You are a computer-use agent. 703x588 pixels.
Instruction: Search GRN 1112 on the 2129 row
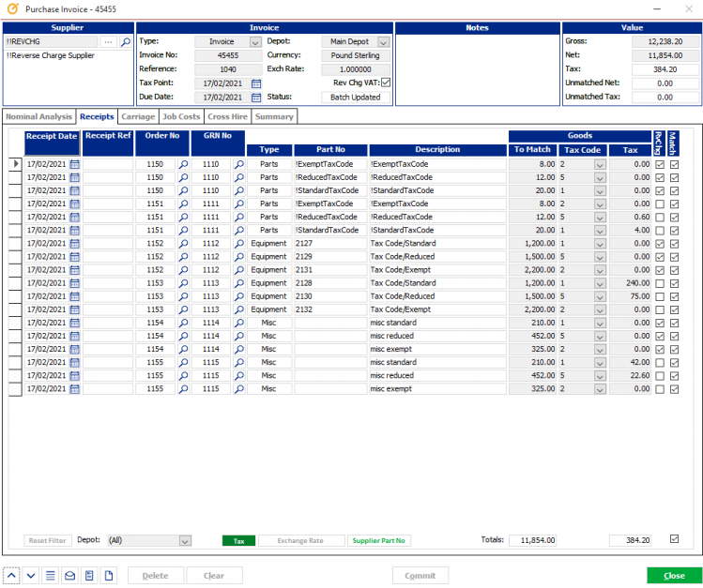[x=239, y=257]
